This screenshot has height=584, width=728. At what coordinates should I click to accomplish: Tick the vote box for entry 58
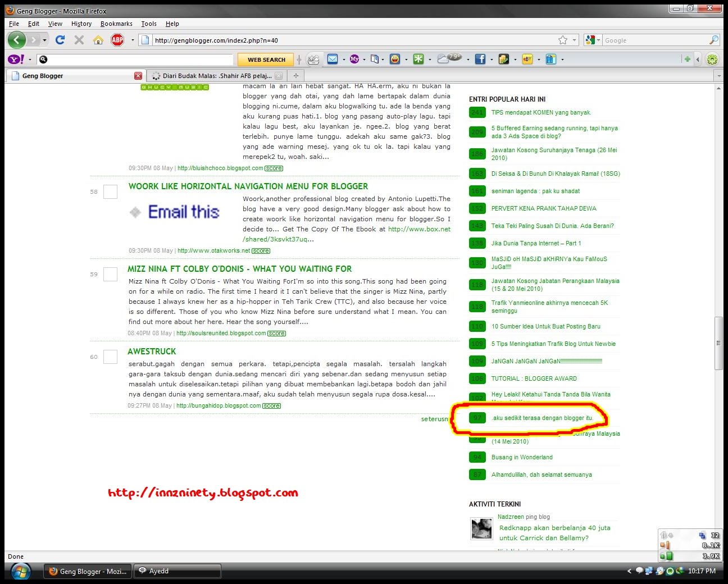pyautogui.click(x=111, y=191)
